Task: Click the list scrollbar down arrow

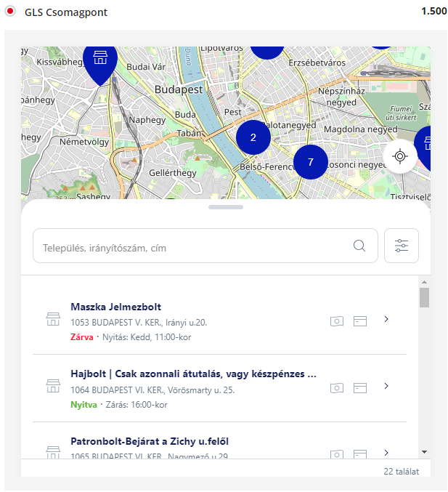Action: 424,452
